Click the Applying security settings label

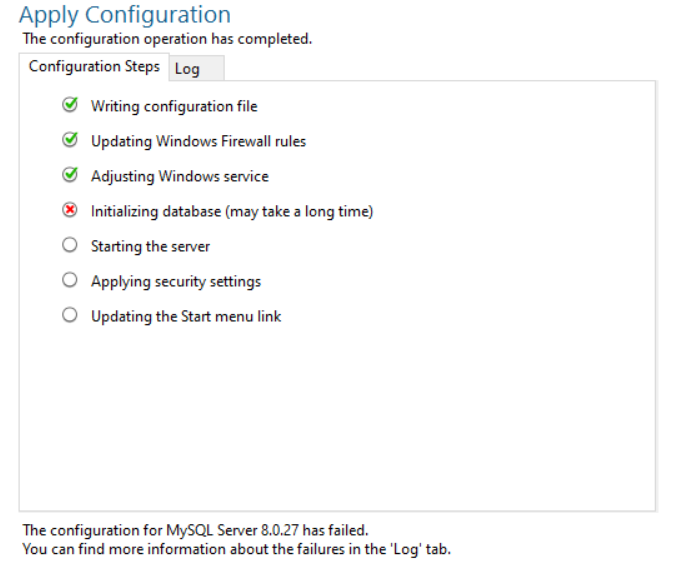click(x=176, y=282)
